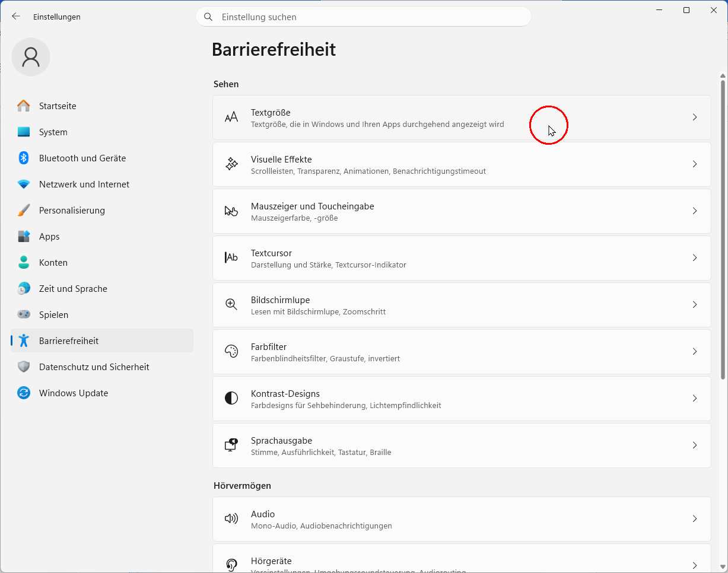This screenshot has height=573, width=728.
Task: Click the Kontrast-Designs half-circle icon
Action: [x=231, y=399]
